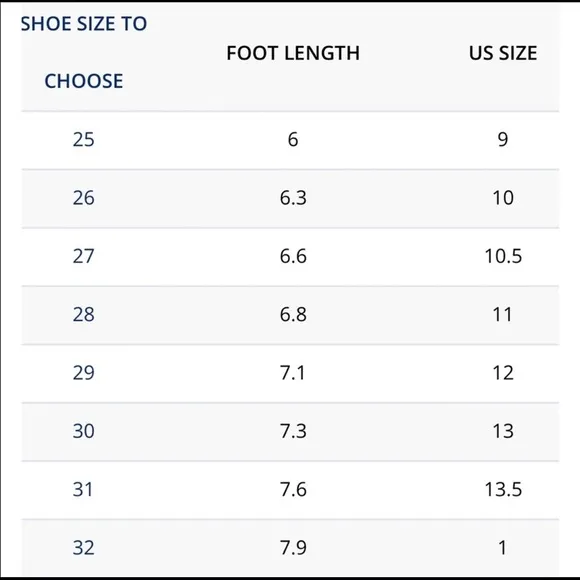The image size is (580, 580).
Task: Select shoe size 25 cell
Action: (84, 139)
